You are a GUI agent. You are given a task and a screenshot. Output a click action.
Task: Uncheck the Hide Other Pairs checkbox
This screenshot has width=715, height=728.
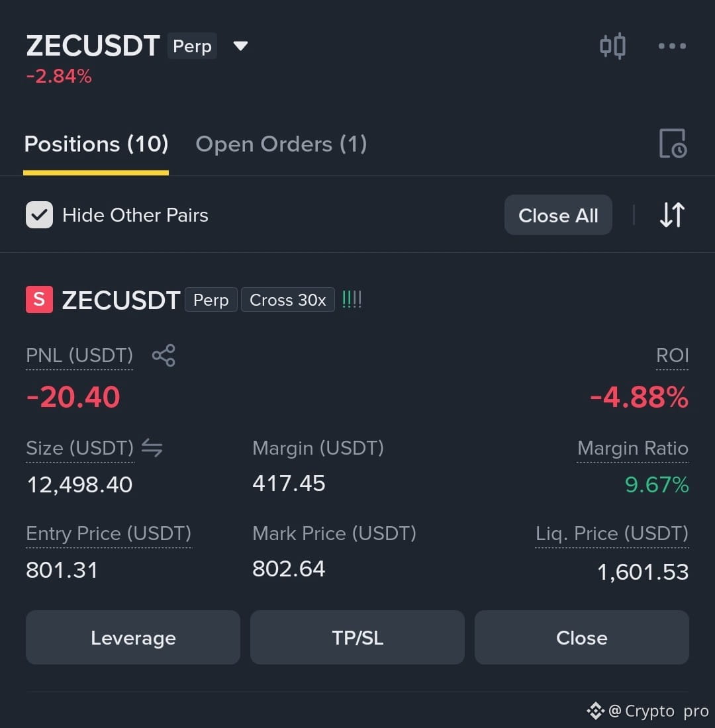coord(39,215)
